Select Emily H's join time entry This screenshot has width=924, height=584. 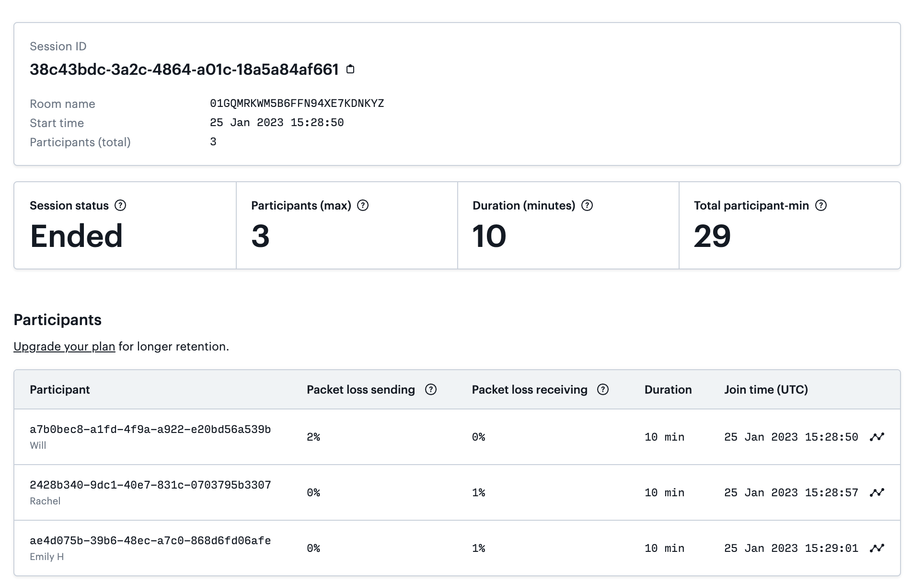click(791, 548)
